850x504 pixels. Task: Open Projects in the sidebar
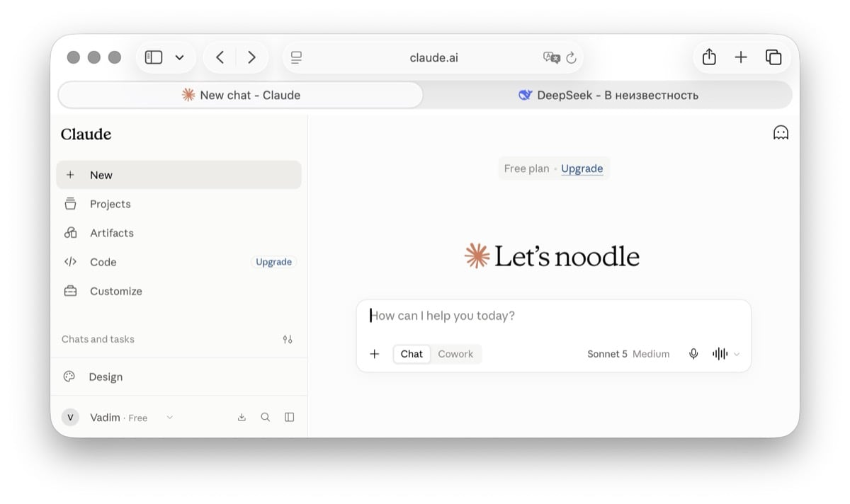click(x=178, y=204)
